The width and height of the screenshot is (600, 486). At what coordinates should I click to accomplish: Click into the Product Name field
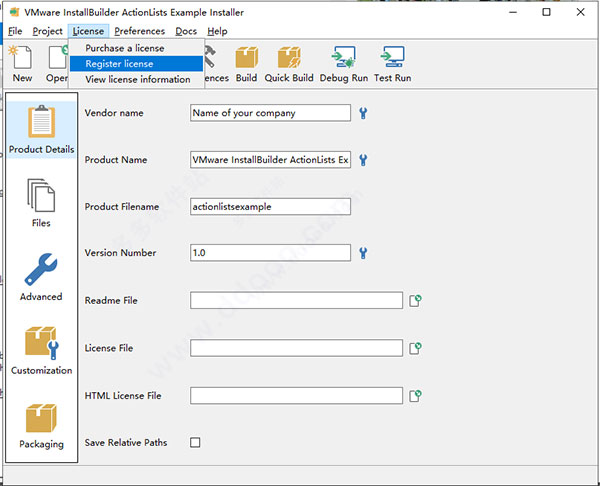(270, 160)
